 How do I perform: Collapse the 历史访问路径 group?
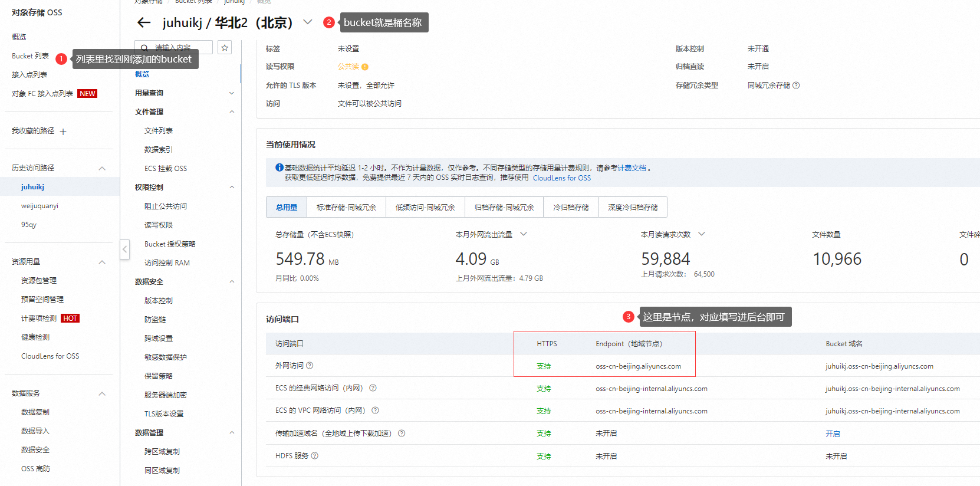pyautogui.click(x=102, y=169)
